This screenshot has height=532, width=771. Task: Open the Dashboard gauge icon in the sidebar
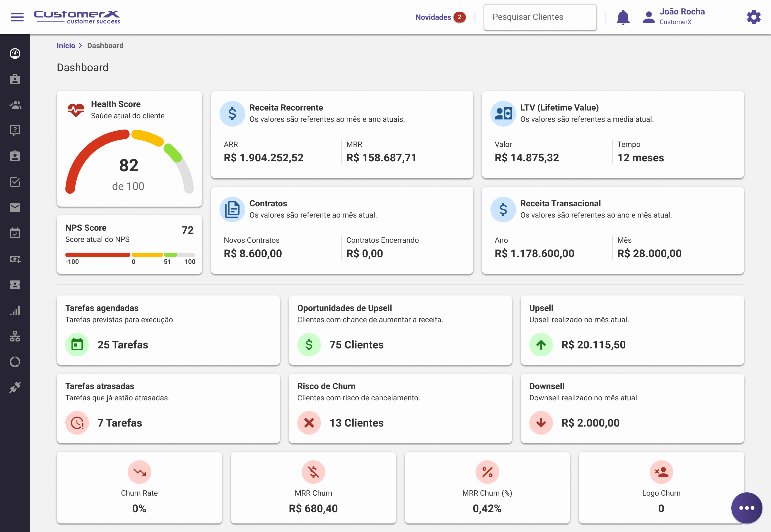15,53
